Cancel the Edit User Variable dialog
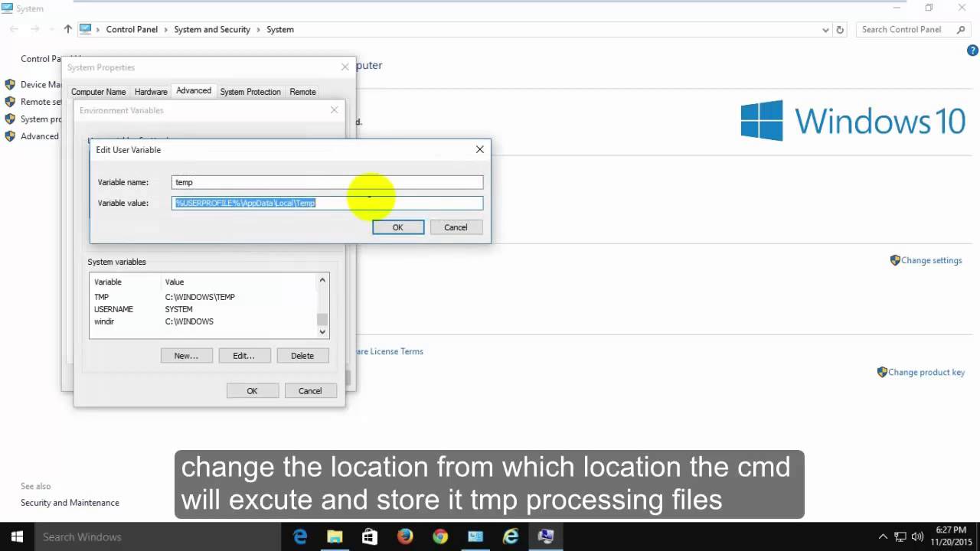This screenshot has width=980, height=551. pos(456,227)
